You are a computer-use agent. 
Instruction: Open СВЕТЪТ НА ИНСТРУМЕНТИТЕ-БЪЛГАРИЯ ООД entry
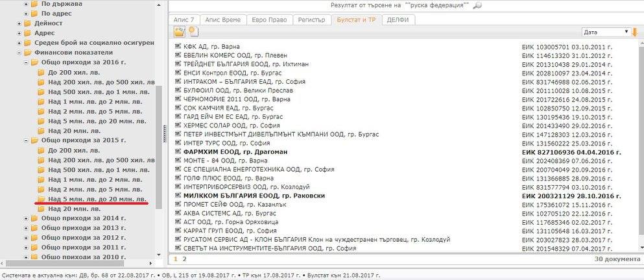tap(269, 248)
